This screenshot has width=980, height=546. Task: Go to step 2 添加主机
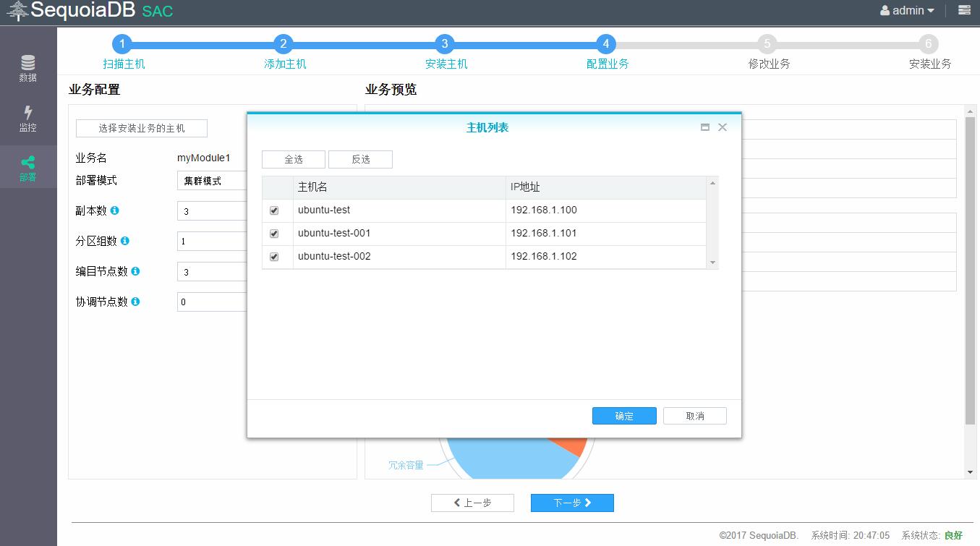[x=284, y=44]
